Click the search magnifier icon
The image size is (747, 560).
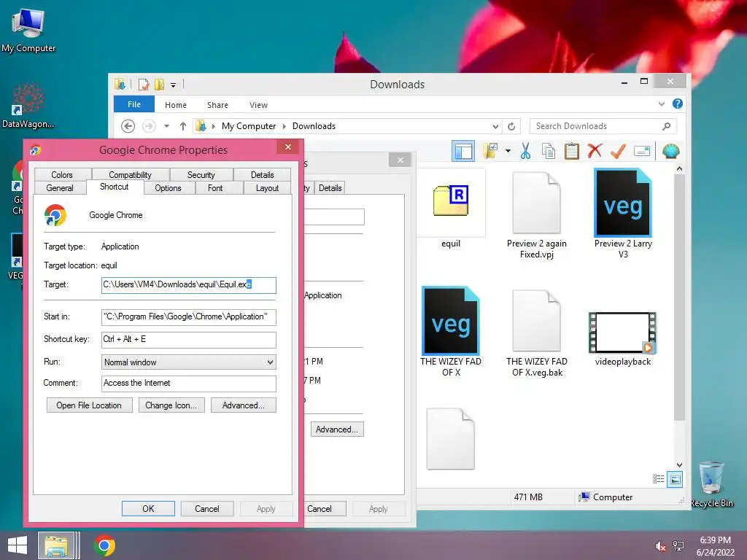coord(667,126)
